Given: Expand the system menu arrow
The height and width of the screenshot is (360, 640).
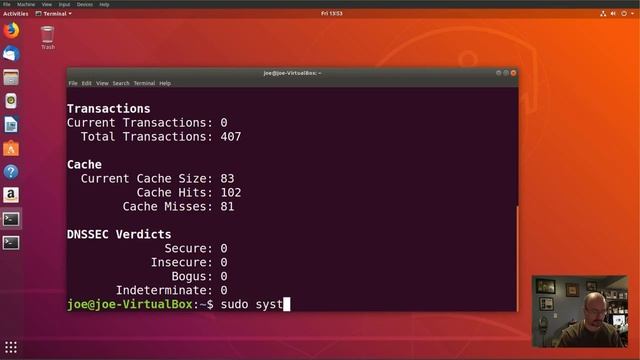Looking at the screenshot, I should tap(633, 13).
